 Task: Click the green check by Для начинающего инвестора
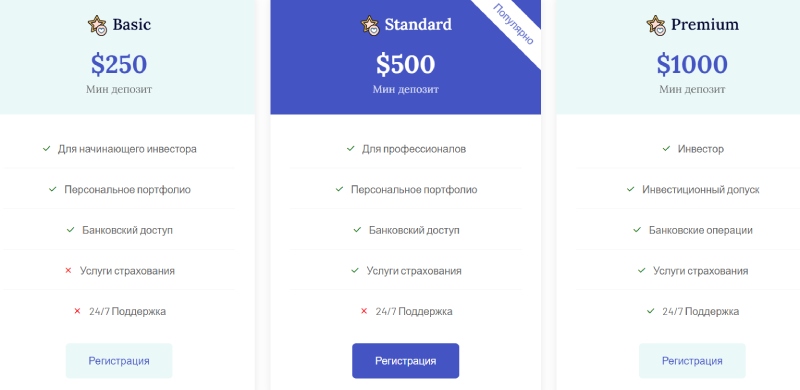(x=46, y=149)
